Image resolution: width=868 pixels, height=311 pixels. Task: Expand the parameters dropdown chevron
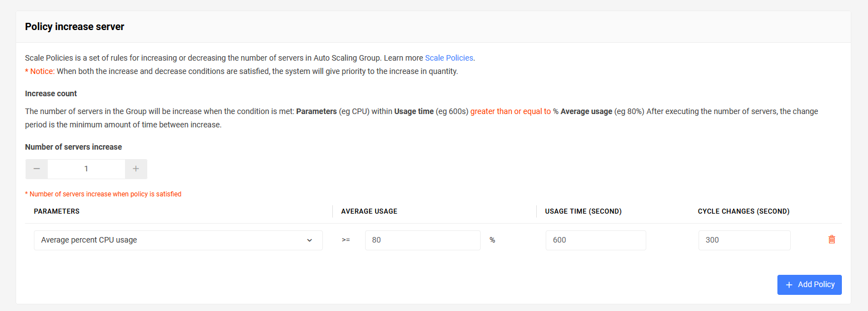coord(310,240)
